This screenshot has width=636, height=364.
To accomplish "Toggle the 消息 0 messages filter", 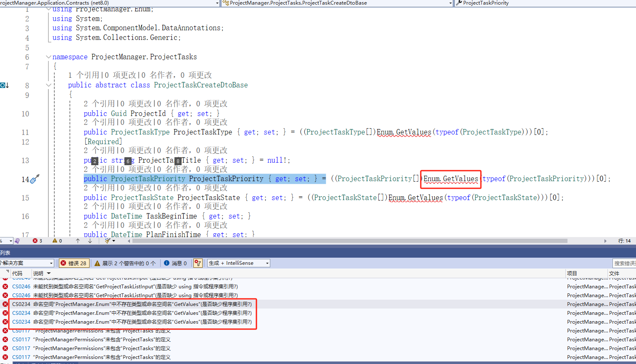I will click(x=175, y=263).
